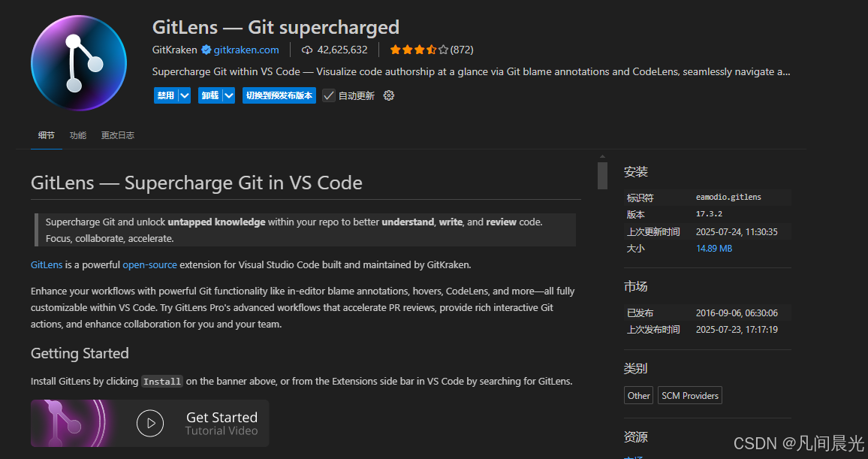Open the gitkraken.com publisher link
The width and height of the screenshot is (868, 459).
click(x=246, y=50)
